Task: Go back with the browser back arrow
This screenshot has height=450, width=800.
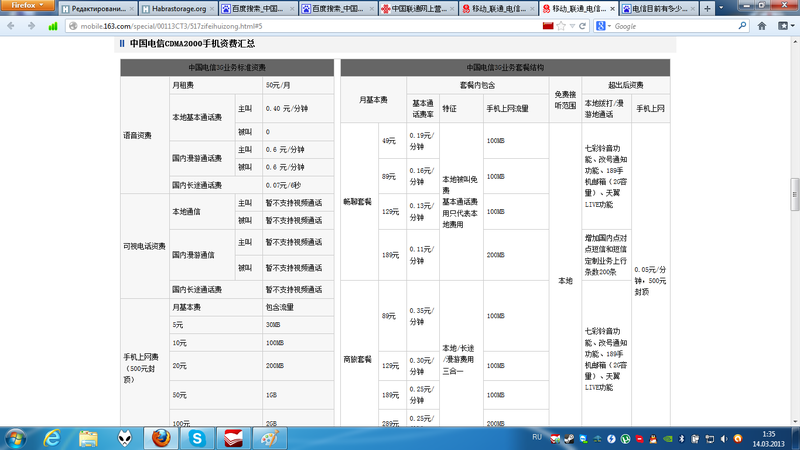Action: (11, 26)
